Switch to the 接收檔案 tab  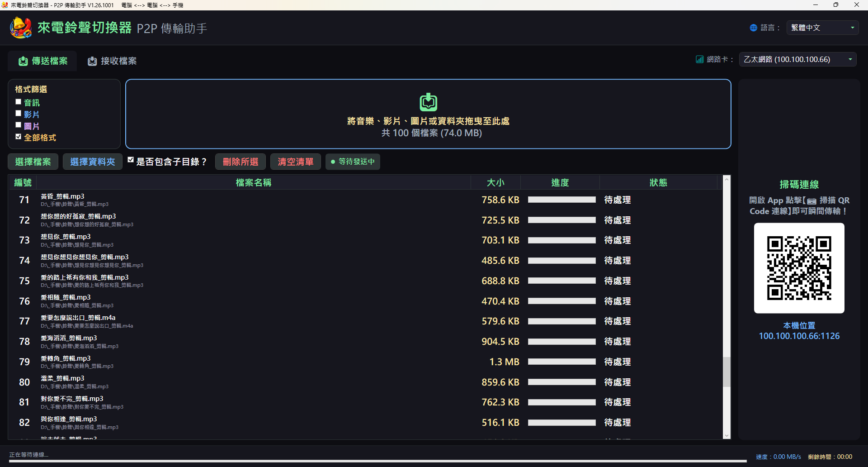coord(112,61)
